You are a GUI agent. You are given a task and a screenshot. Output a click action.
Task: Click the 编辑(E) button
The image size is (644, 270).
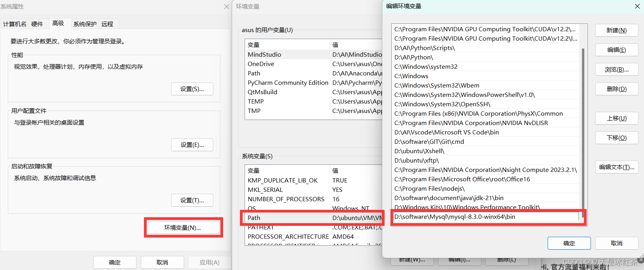(617, 50)
